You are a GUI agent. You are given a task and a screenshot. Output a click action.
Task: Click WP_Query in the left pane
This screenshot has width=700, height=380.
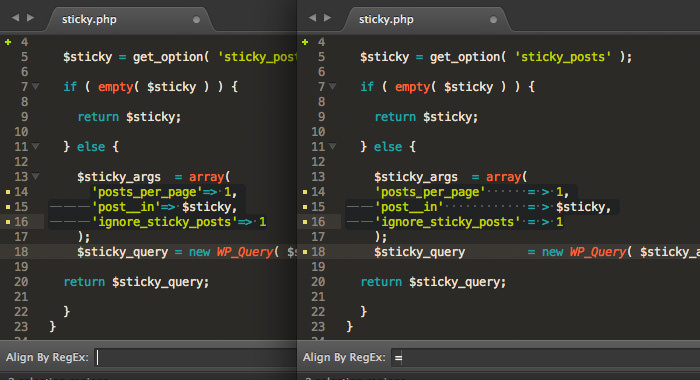pyautogui.click(x=245, y=252)
